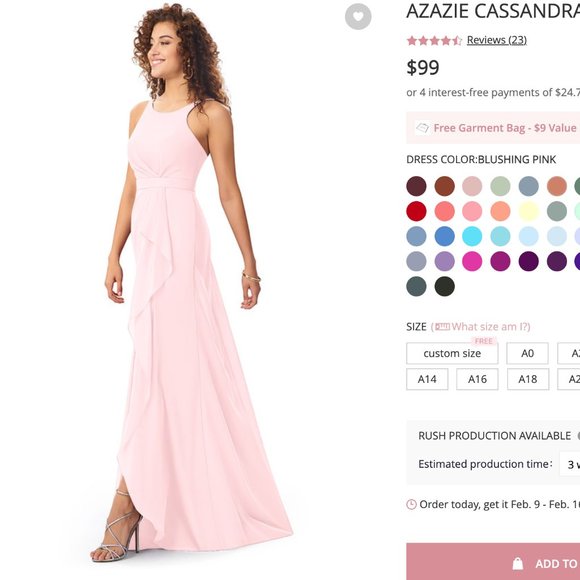Choose size A16
Viewport: 580px width, 580px height.
click(x=477, y=379)
